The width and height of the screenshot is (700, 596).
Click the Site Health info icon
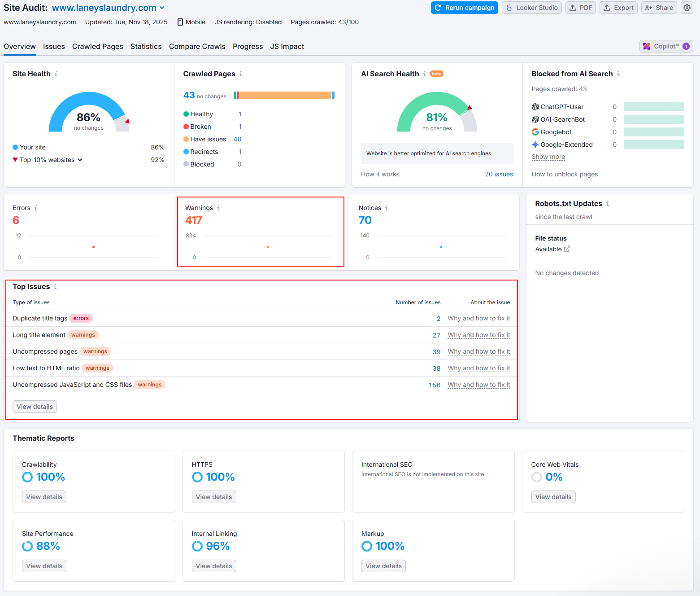click(x=56, y=74)
